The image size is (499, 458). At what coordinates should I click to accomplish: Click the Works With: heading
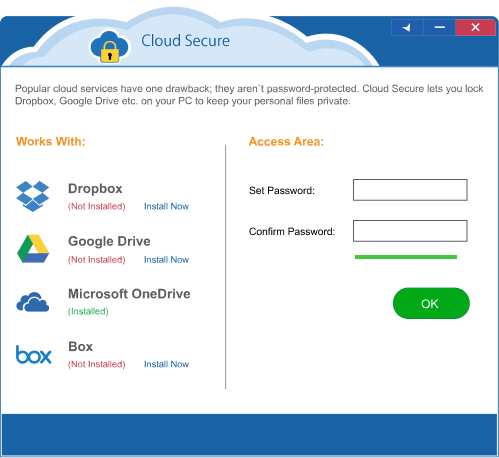[51, 141]
